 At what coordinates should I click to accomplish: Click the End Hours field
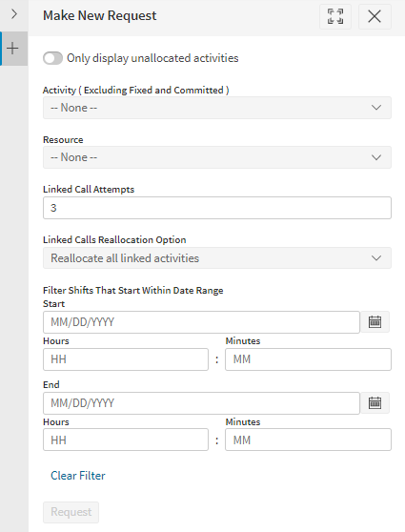[126, 440]
